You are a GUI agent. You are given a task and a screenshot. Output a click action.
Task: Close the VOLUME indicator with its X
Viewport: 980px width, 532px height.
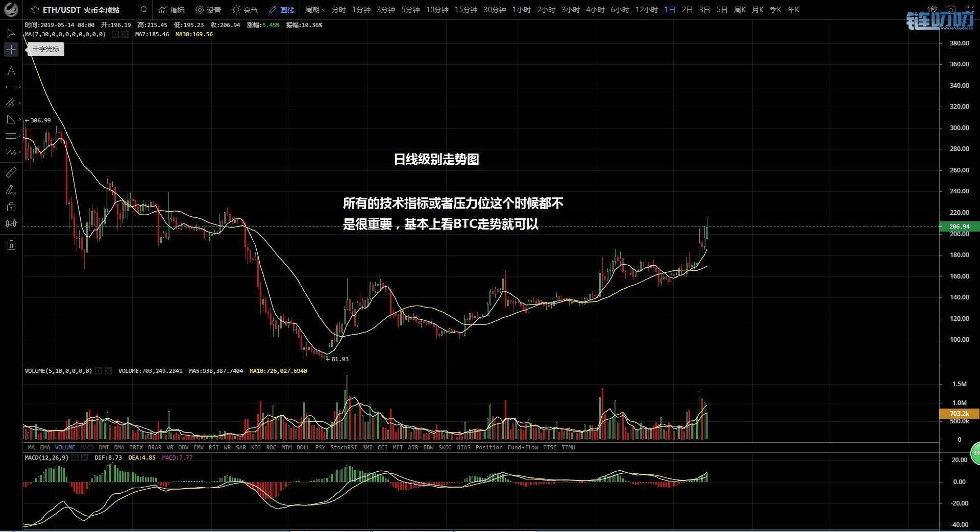pos(108,371)
